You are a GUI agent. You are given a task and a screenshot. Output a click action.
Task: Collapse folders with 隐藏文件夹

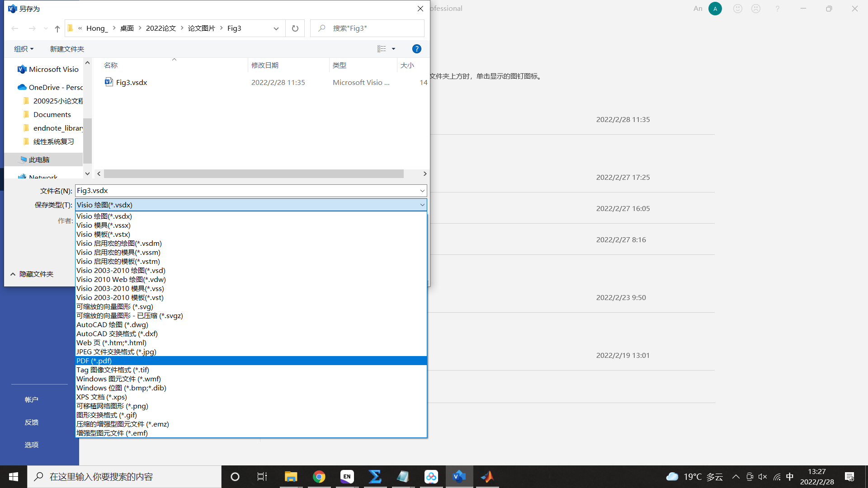click(32, 274)
